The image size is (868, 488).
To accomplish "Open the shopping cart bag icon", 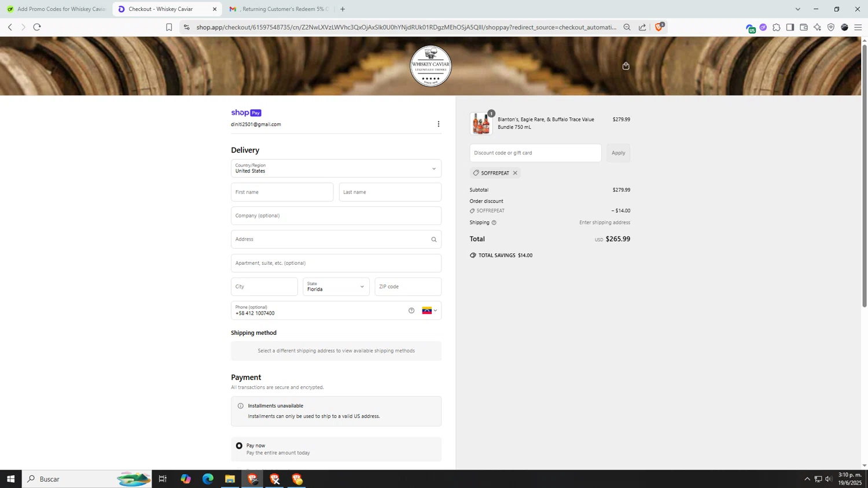I will tap(626, 66).
